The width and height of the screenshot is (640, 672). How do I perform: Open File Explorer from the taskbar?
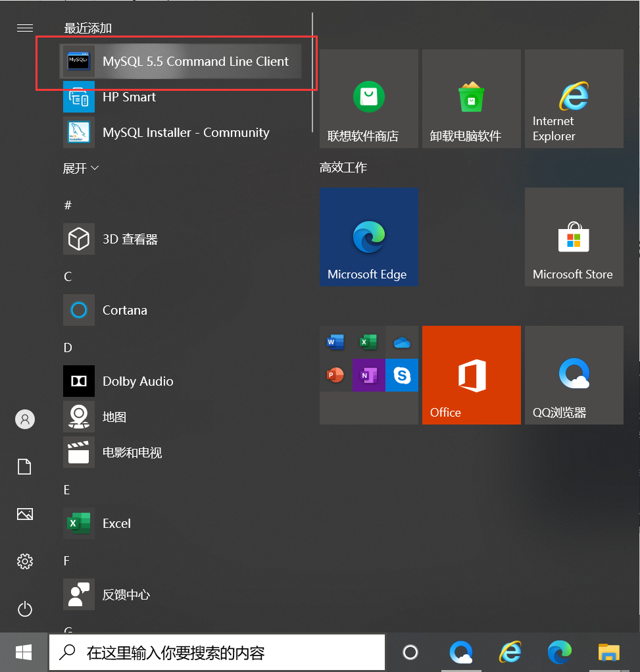pos(608,652)
